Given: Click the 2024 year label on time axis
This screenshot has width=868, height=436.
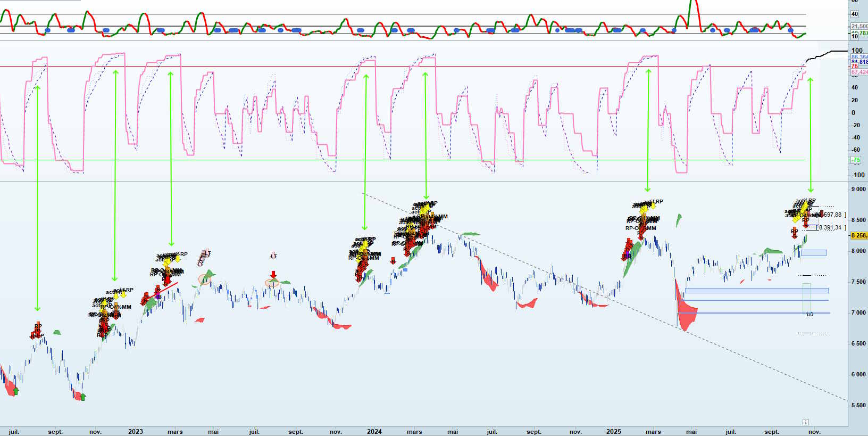Looking at the screenshot, I should [374, 432].
